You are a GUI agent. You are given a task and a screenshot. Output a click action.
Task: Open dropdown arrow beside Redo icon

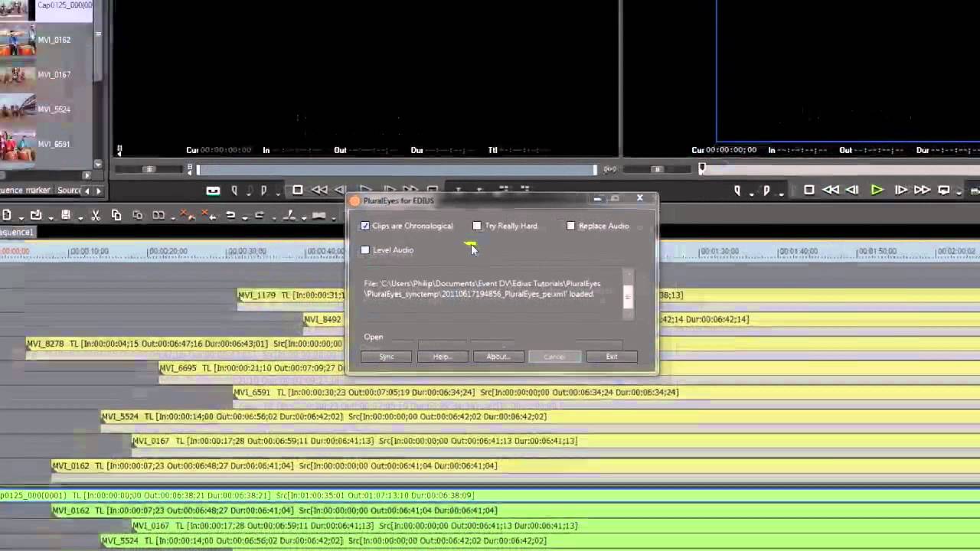click(x=274, y=219)
